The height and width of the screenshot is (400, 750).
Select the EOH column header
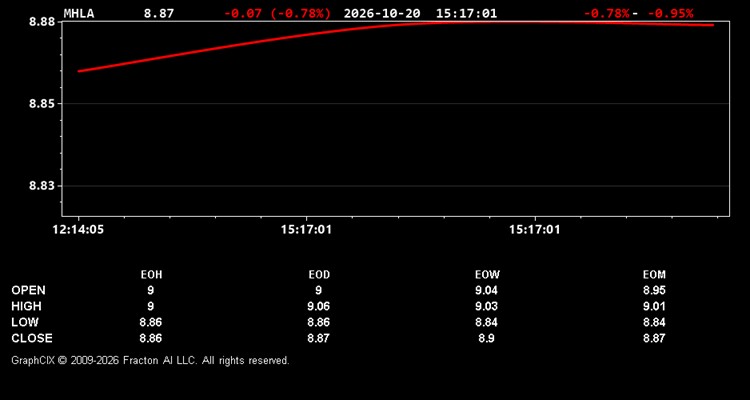tap(151, 275)
